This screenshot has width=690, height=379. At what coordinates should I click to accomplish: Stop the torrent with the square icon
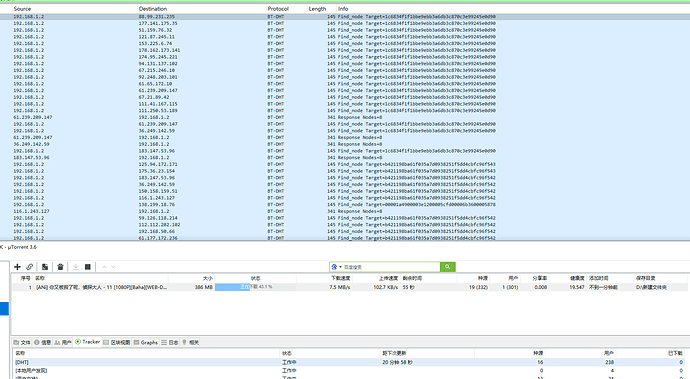[88, 267]
